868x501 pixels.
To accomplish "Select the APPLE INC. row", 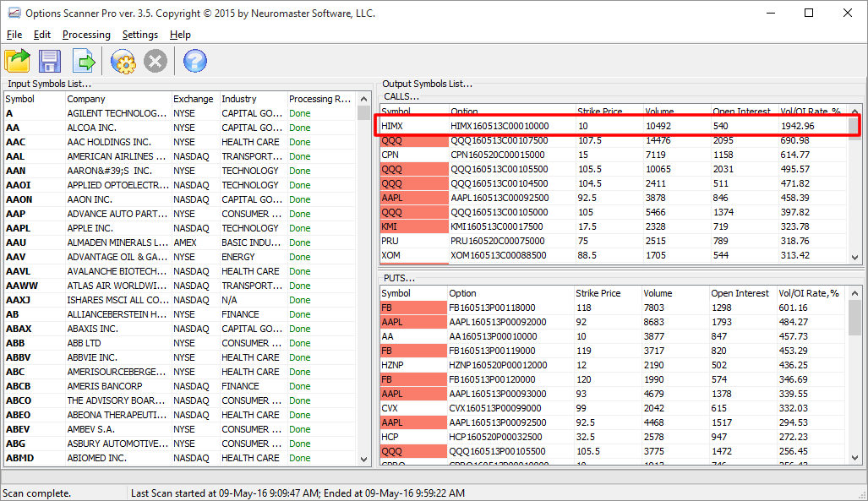I will coord(180,229).
